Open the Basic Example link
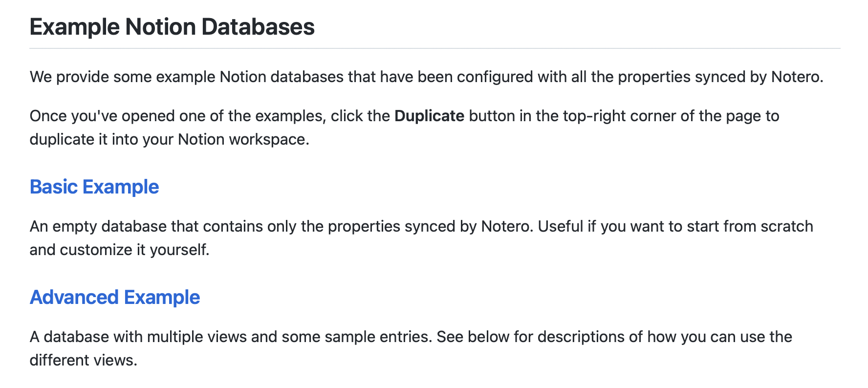The image size is (868, 388). coord(94,187)
